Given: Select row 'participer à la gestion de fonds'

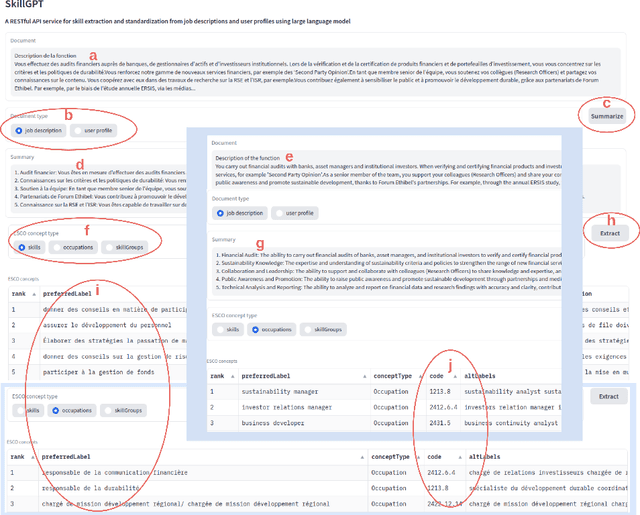Looking at the screenshot, I should [x=98, y=372].
